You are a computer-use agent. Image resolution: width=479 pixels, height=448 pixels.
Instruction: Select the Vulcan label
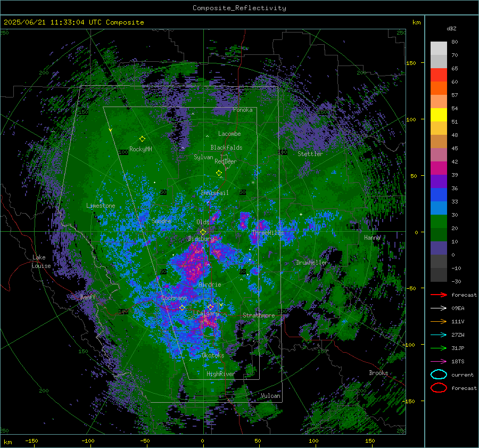270,396
